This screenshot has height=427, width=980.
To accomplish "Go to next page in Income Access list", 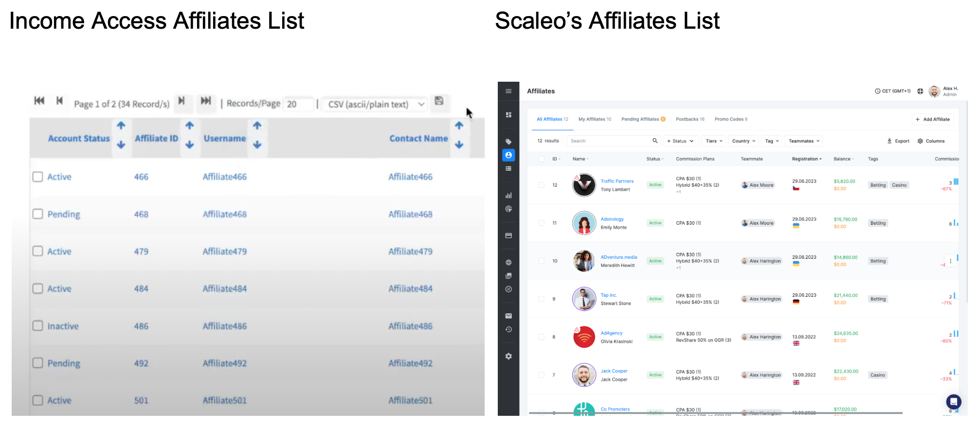I will coord(181,101).
